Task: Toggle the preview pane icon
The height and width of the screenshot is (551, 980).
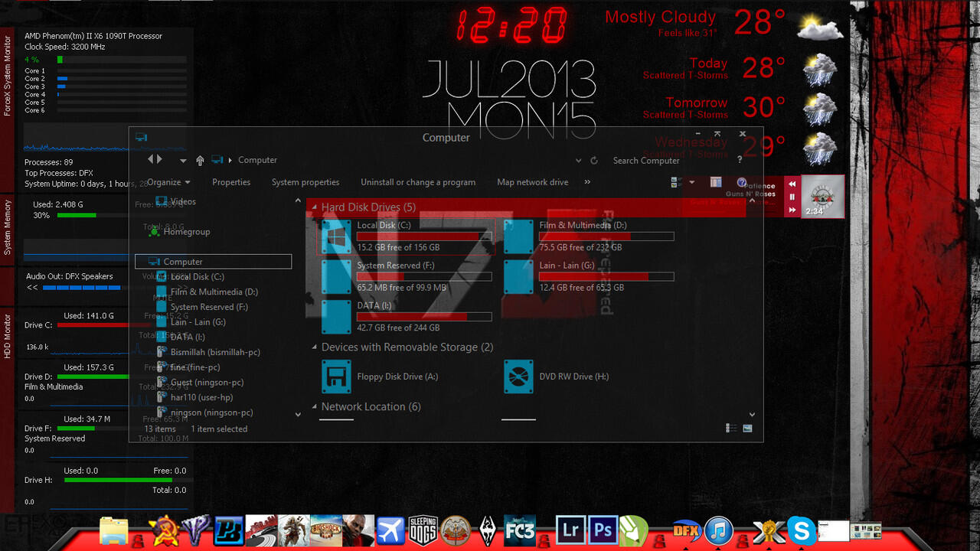Action: point(716,182)
